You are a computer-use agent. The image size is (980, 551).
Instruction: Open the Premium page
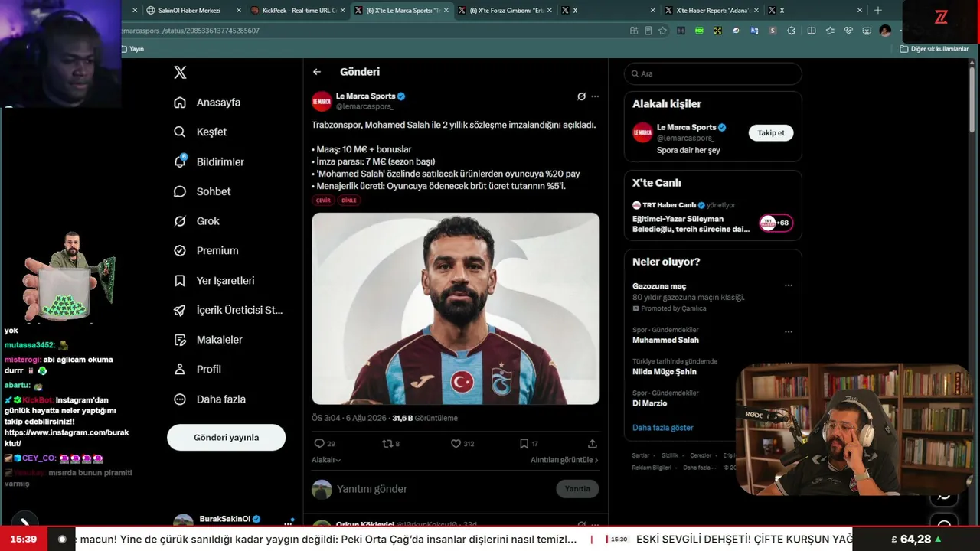pos(206,250)
